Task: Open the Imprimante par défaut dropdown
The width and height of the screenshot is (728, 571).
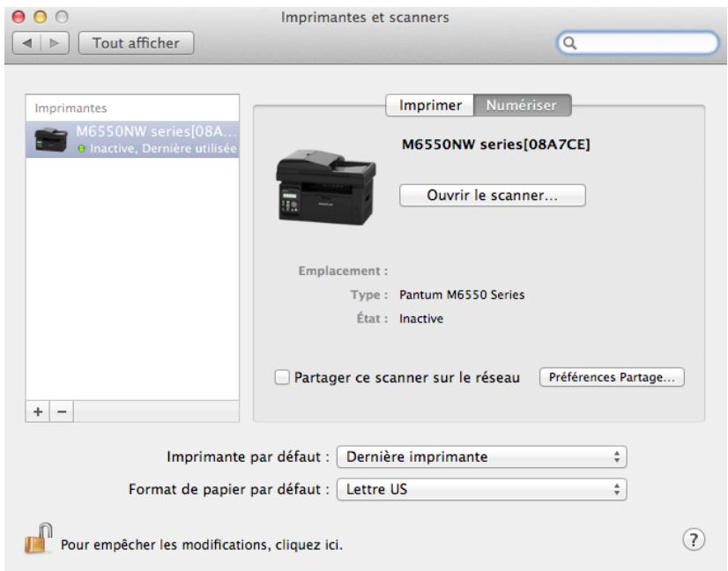Action: [x=482, y=457]
